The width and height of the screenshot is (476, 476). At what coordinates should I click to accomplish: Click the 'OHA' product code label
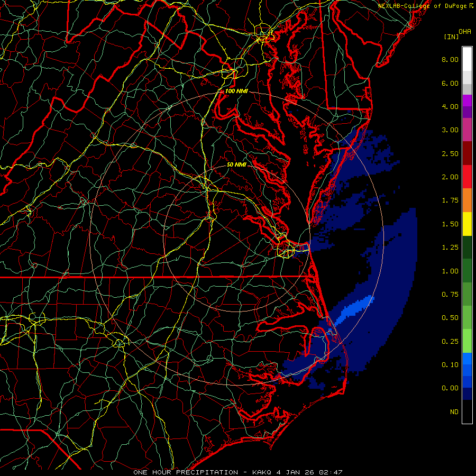pos(465,32)
